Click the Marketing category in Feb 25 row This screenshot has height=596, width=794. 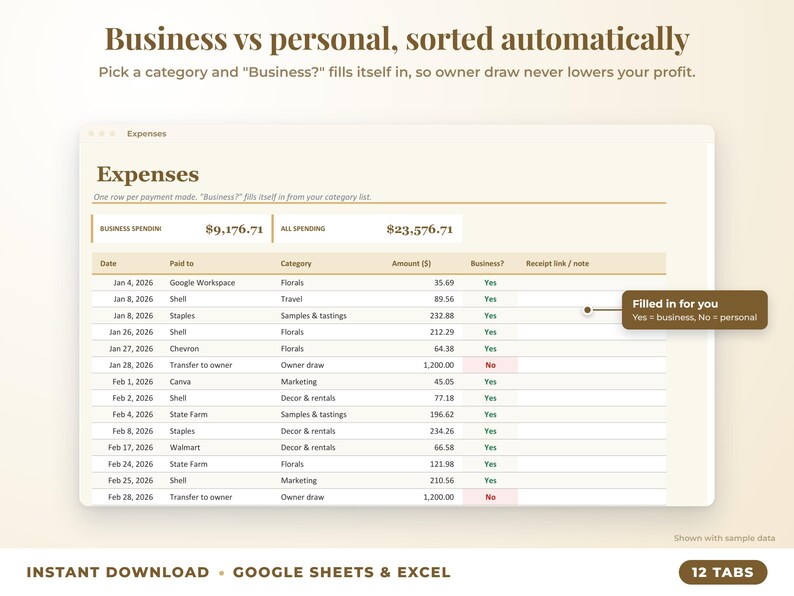299,481
